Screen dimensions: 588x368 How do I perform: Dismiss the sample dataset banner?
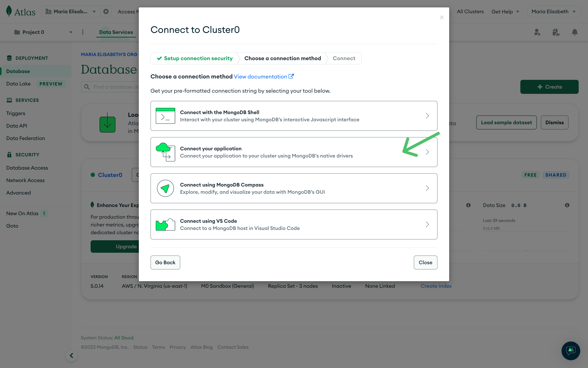tap(555, 122)
